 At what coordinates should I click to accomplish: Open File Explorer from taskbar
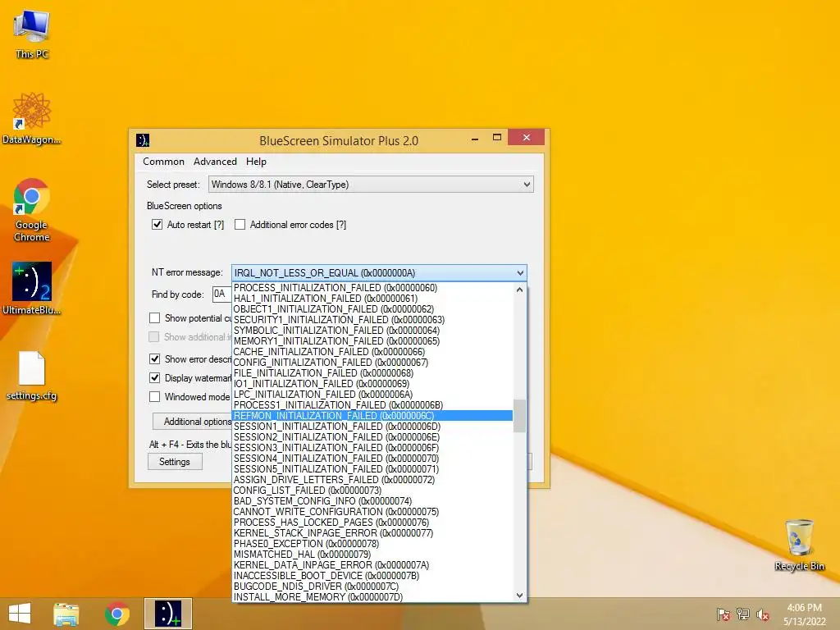point(66,614)
